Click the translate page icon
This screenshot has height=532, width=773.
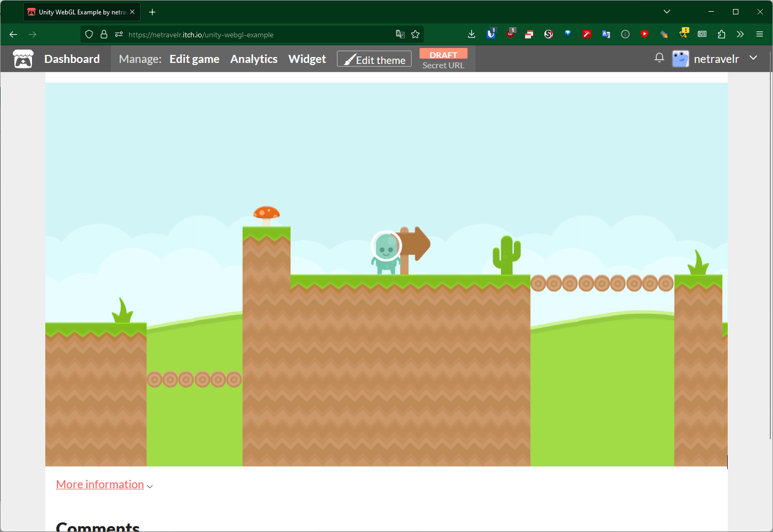(x=400, y=35)
